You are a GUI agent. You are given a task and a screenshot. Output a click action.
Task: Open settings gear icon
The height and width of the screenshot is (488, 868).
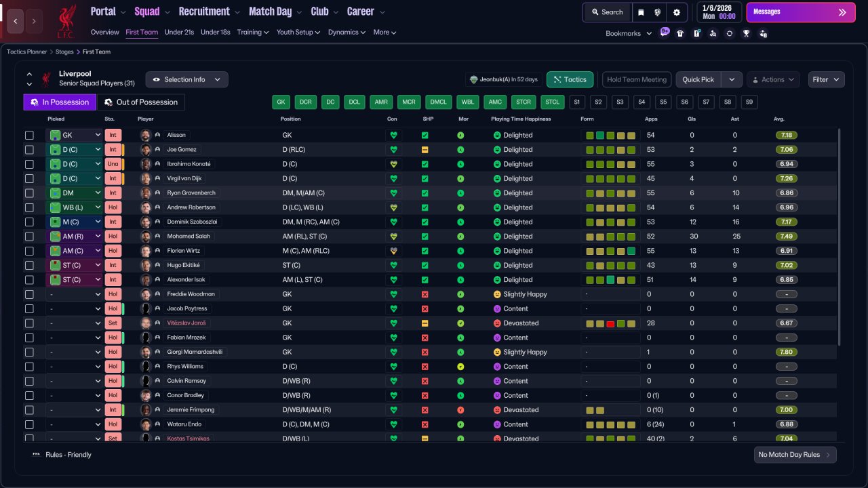click(x=677, y=12)
